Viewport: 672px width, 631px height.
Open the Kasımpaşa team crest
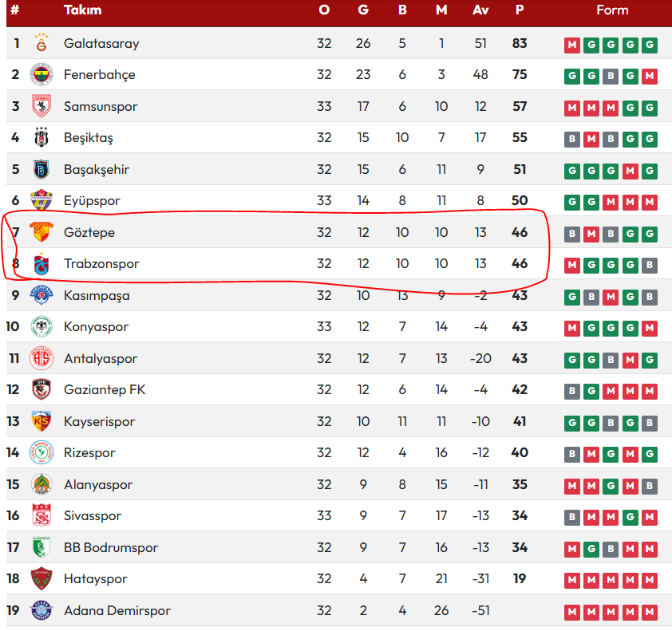coord(42,295)
